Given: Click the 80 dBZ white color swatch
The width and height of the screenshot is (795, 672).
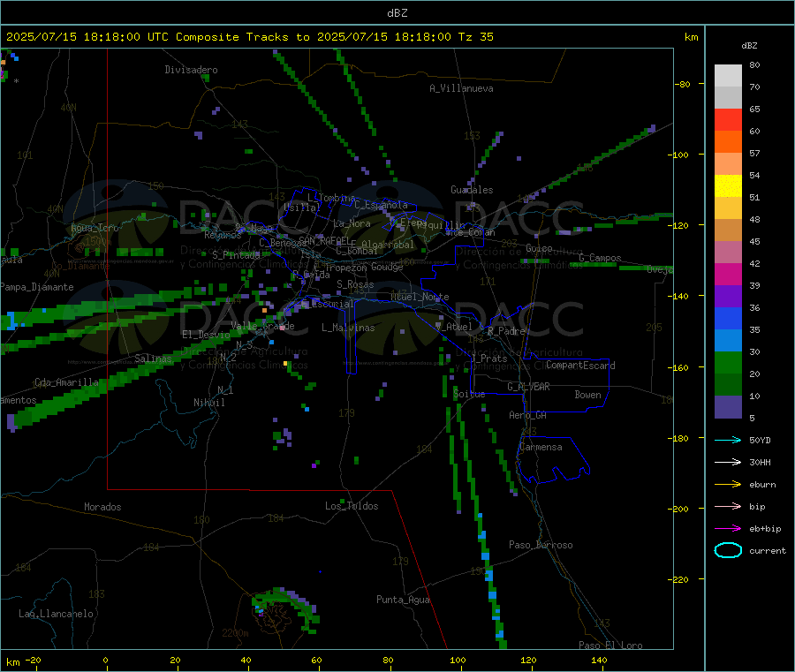Looking at the screenshot, I should pyautogui.click(x=728, y=76).
